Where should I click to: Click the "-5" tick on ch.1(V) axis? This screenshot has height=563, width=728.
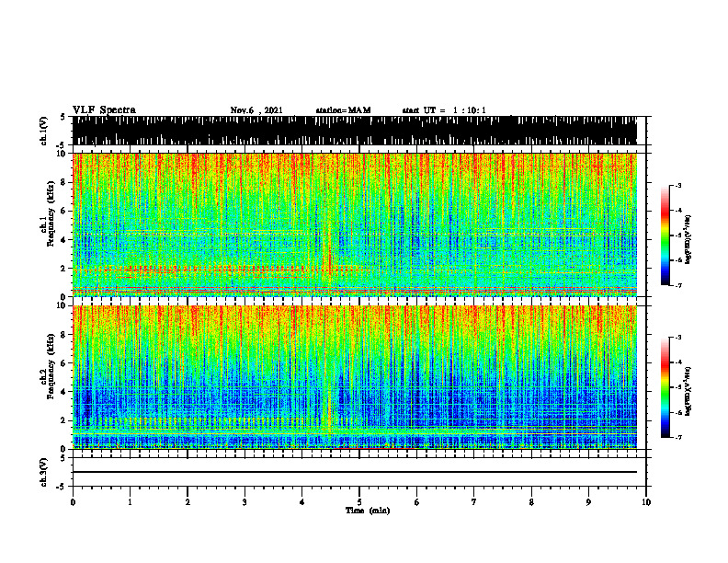pyautogui.click(x=62, y=145)
